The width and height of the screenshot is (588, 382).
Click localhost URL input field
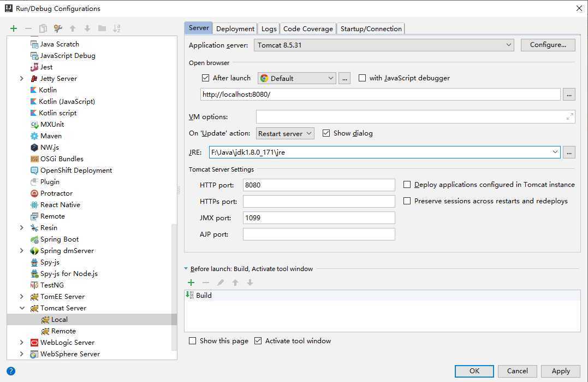[x=380, y=95]
